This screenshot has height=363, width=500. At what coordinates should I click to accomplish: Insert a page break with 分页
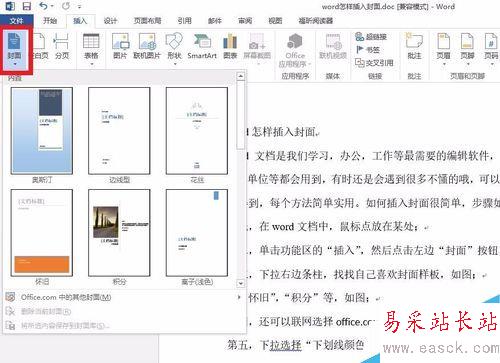pyautogui.click(x=62, y=47)
